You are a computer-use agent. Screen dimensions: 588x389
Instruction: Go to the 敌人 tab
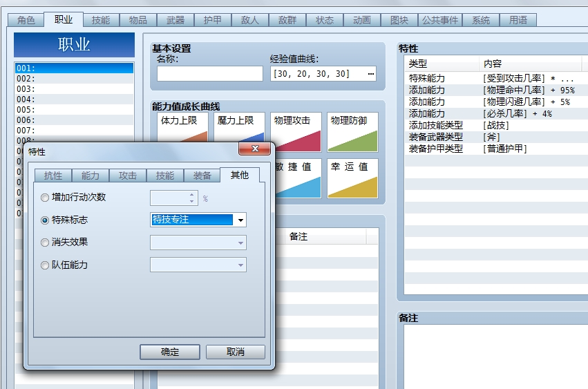pos(249,20)
